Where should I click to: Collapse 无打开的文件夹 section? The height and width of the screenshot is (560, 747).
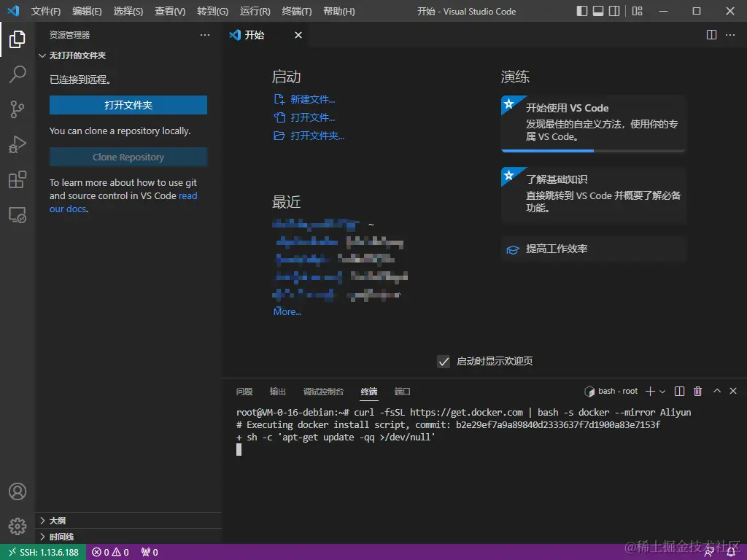click(x=128, y=55)
